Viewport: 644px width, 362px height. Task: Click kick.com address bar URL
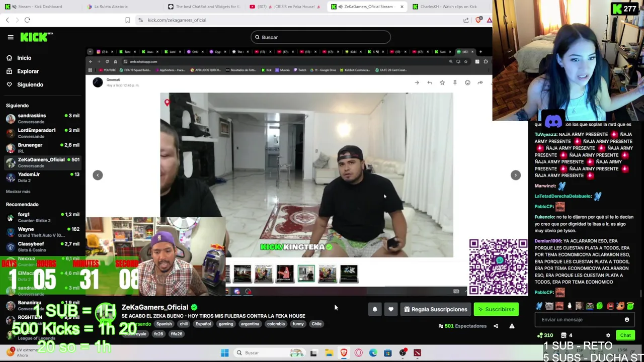click(x=177, y=20)
